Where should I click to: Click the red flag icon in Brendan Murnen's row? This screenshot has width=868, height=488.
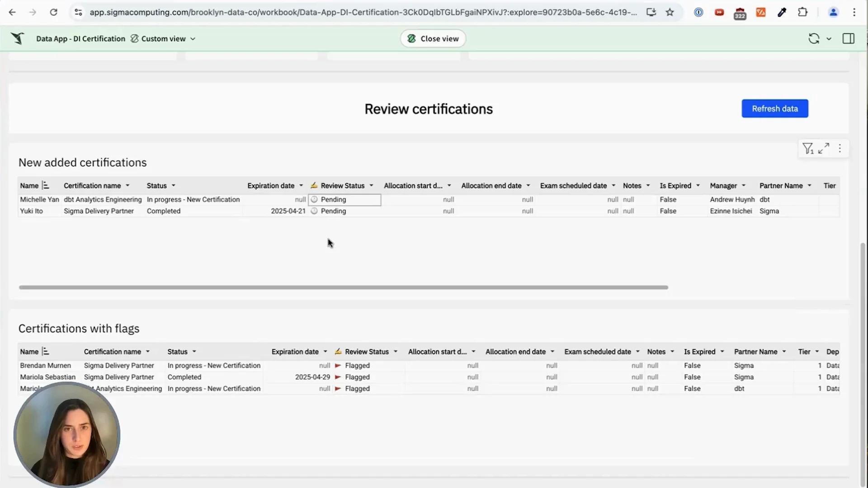(x=338, y=366)
